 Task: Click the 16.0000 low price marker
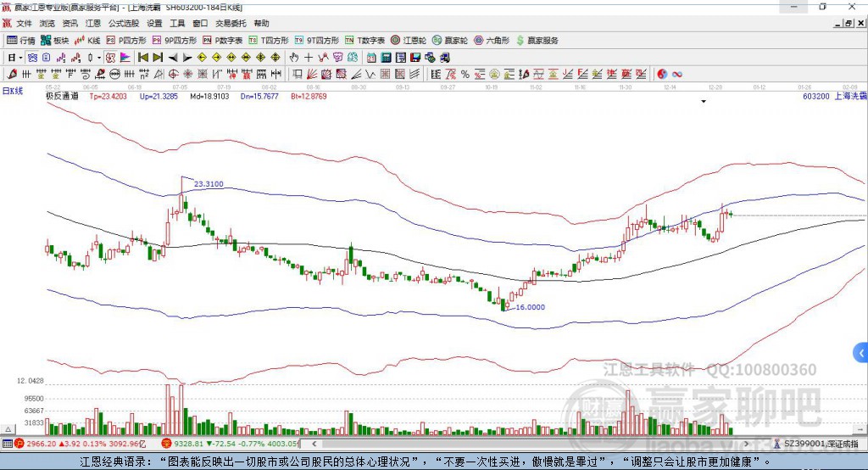(x=531, y=307)
